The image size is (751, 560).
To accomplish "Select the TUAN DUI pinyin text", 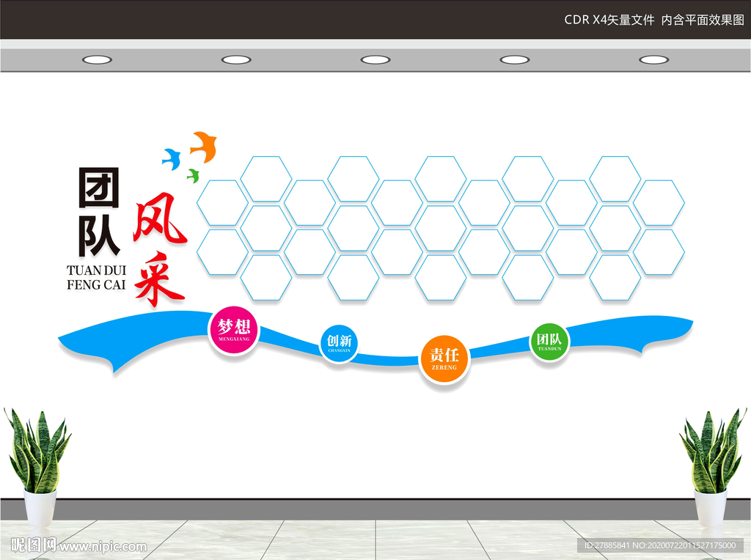I will click(96, 270).
